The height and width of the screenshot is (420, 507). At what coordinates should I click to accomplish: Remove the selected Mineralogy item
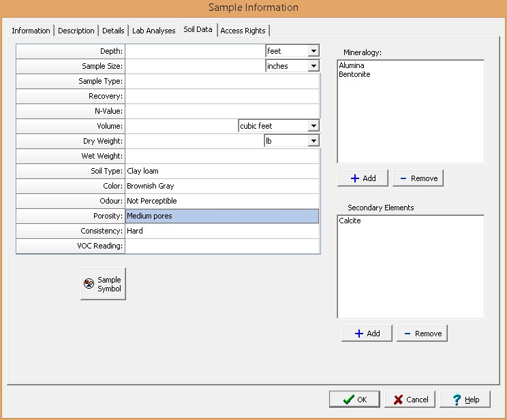click(418, 178)
